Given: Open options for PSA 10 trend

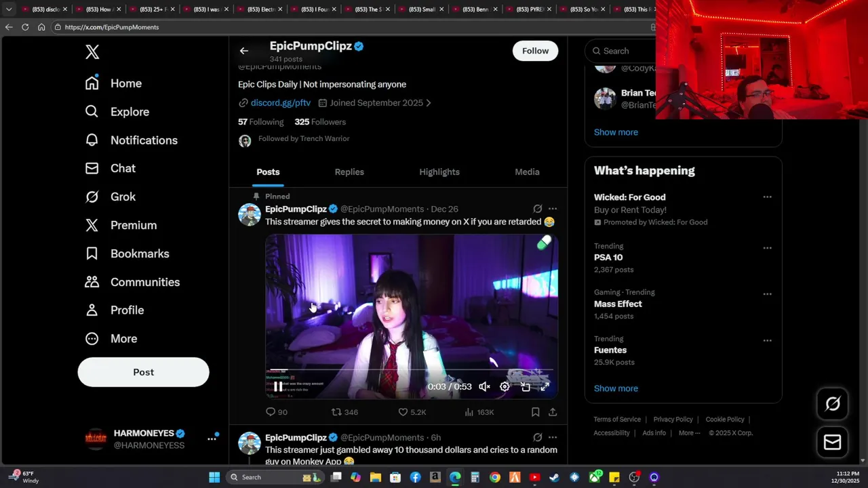Looking at the screenshot, I should pos(767,248).
